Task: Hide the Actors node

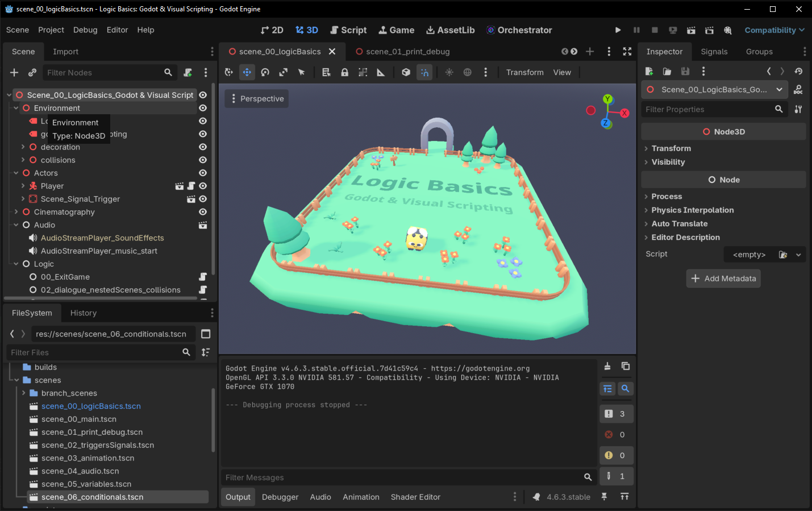Action: click(x=203, y=173)
